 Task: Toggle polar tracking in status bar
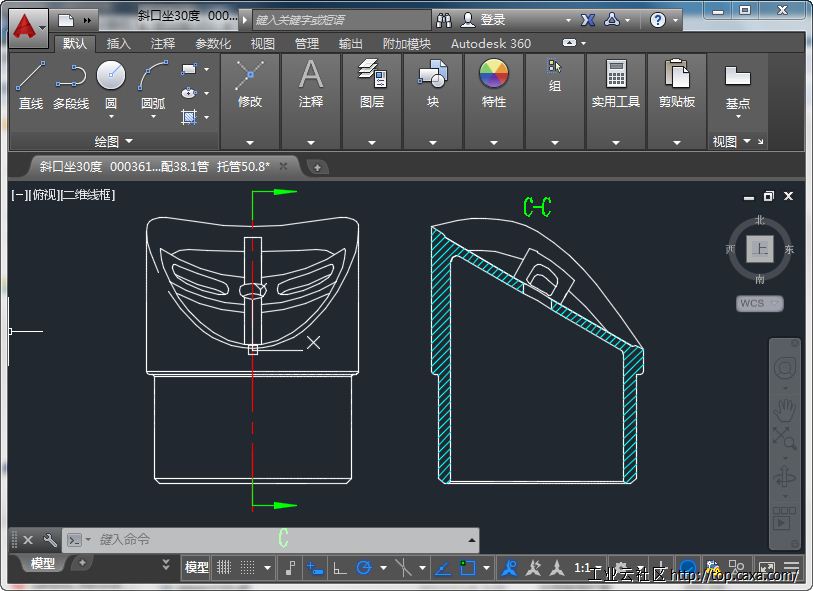click(x=364, y=568)
